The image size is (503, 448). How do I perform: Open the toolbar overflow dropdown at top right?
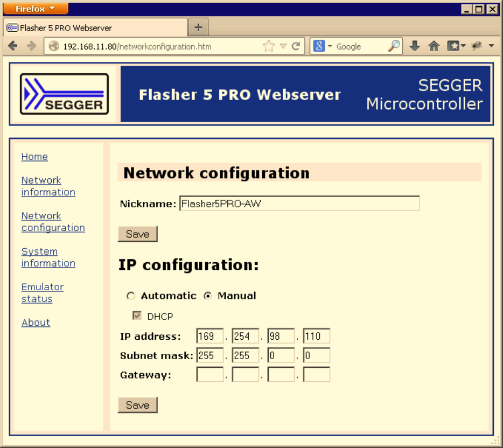pyautogui.click(x=491, y=46)
